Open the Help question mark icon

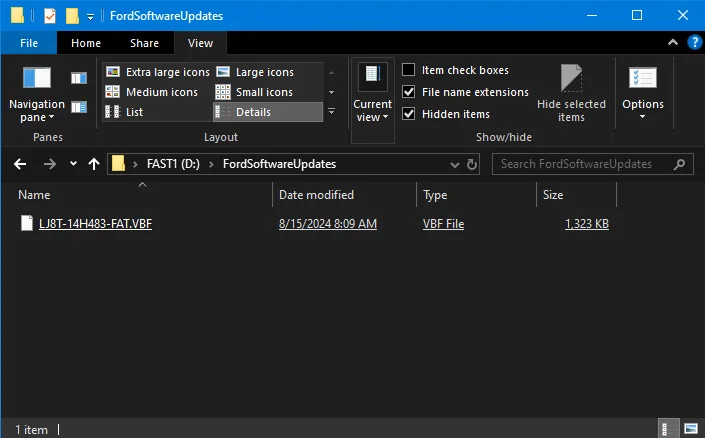coord(695,42)
